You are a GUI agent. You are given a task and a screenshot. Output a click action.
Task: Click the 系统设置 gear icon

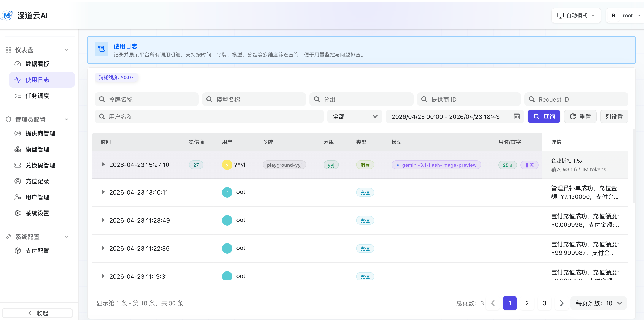(18, 213)
